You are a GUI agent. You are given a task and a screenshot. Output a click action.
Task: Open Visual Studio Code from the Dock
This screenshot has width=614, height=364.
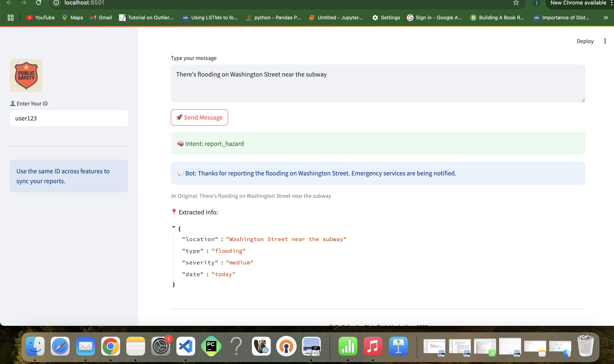(186, 346)
